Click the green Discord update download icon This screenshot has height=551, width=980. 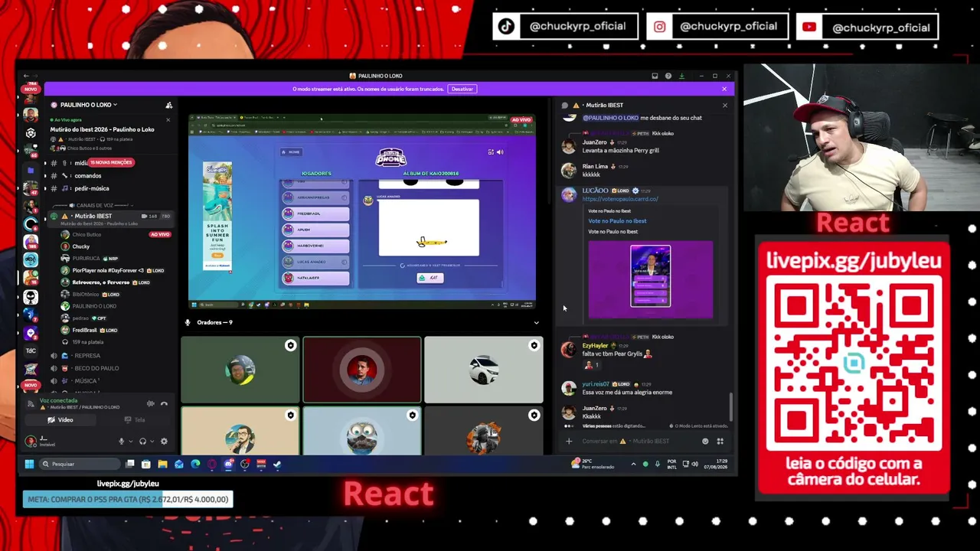pyautogui.click(x=681, y=76)
